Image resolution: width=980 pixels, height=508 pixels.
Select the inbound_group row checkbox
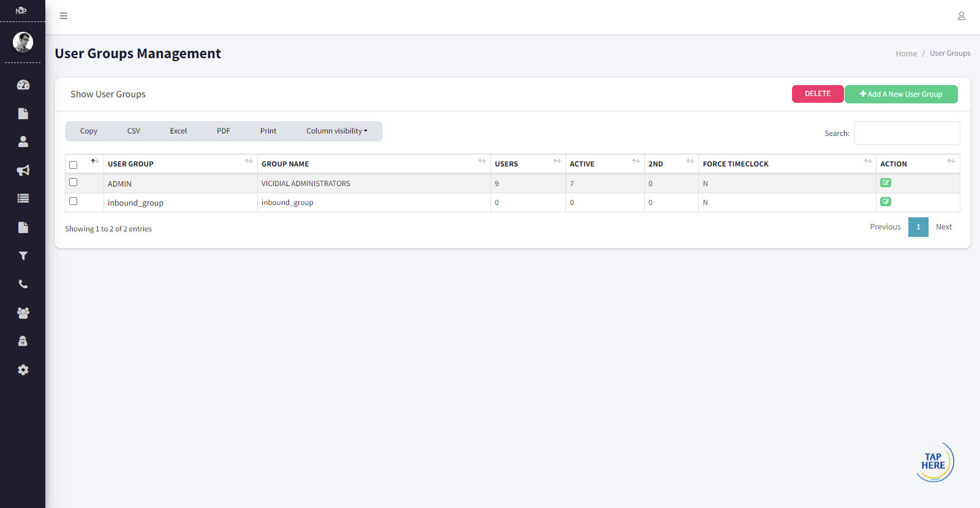coord(73,201)
